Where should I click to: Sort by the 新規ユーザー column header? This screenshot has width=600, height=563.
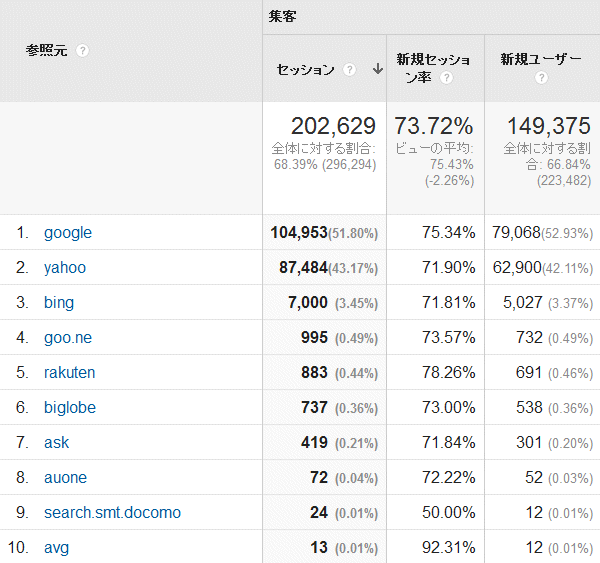coord(541,60)
